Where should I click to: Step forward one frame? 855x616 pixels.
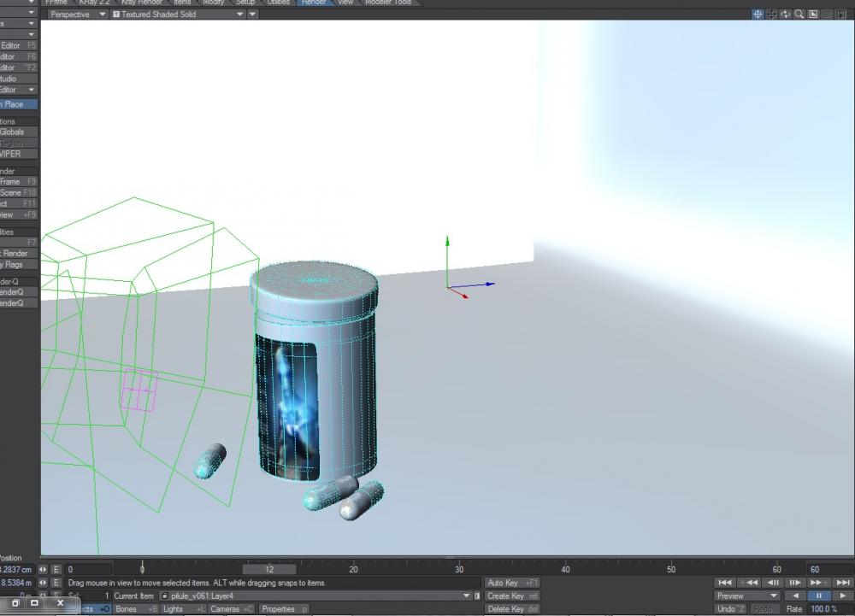click(x=795, y=583)
